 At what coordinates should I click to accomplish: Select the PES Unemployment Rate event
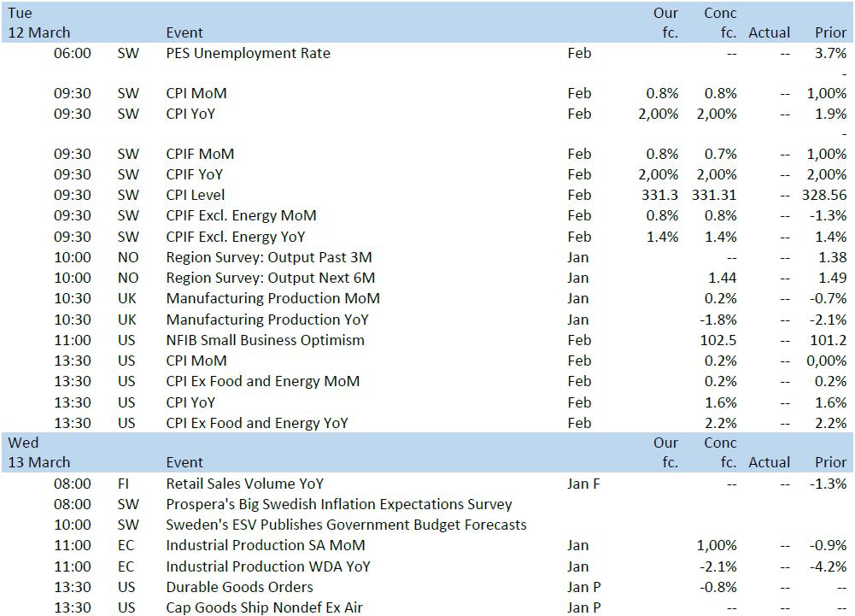tap(248, 54)
